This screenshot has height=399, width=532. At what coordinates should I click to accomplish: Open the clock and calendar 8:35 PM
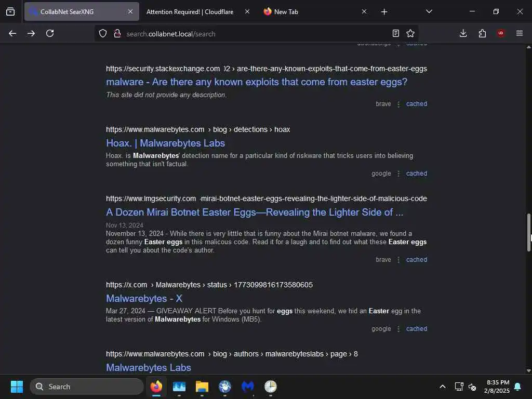click(497, 387)
